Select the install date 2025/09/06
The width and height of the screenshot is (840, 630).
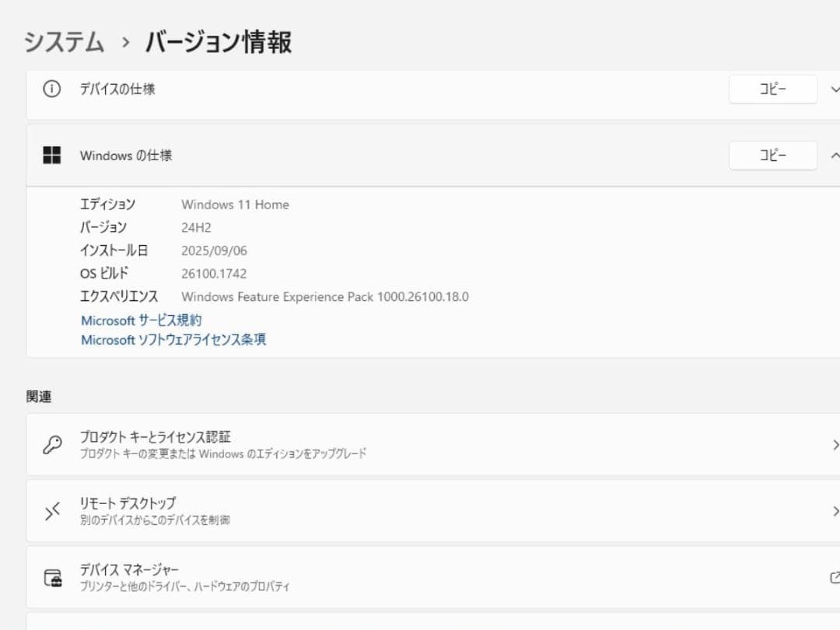pyautogui.click(x=215, y=250)
